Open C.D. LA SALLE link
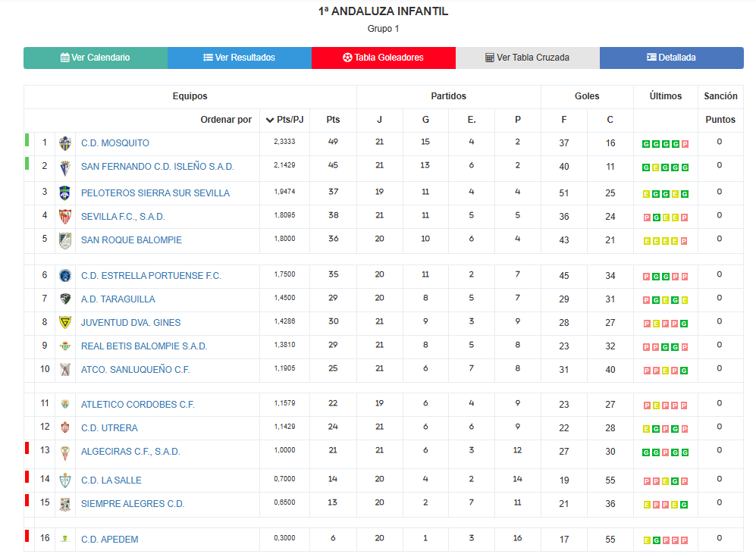This screenshot has width=756, height=554. [111, 480]
